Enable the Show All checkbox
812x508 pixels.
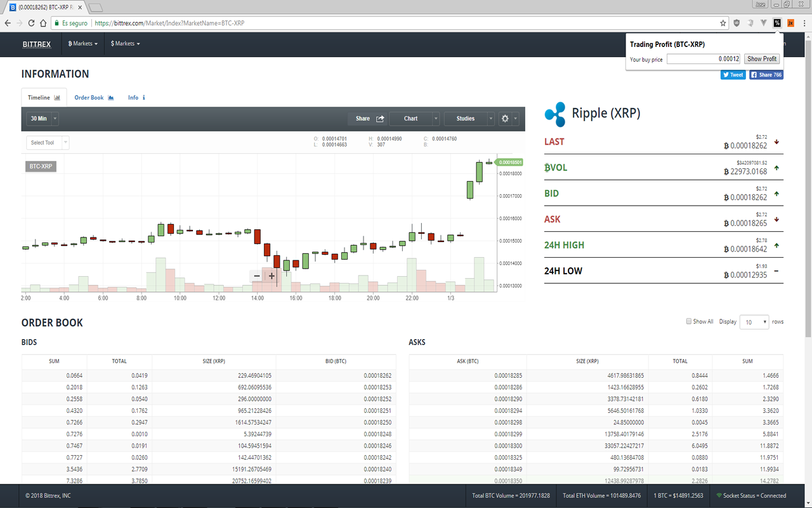689,321
